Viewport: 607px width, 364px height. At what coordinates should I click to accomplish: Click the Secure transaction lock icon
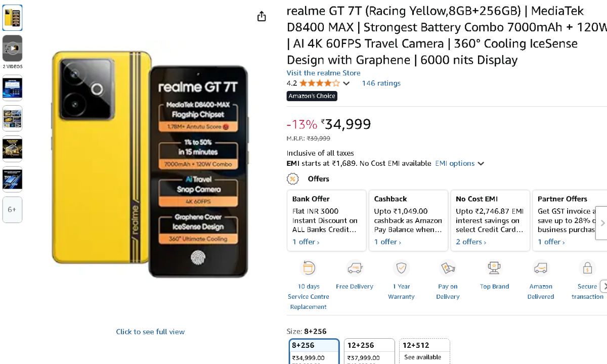[x=587, y=267]
